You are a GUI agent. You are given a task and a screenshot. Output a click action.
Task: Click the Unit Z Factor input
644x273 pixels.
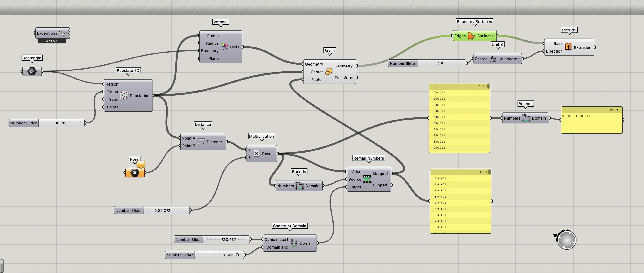point(481,59)
